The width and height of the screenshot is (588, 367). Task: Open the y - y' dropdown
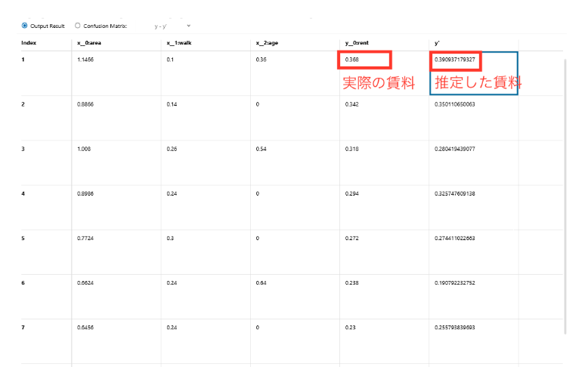pos(172,26)
